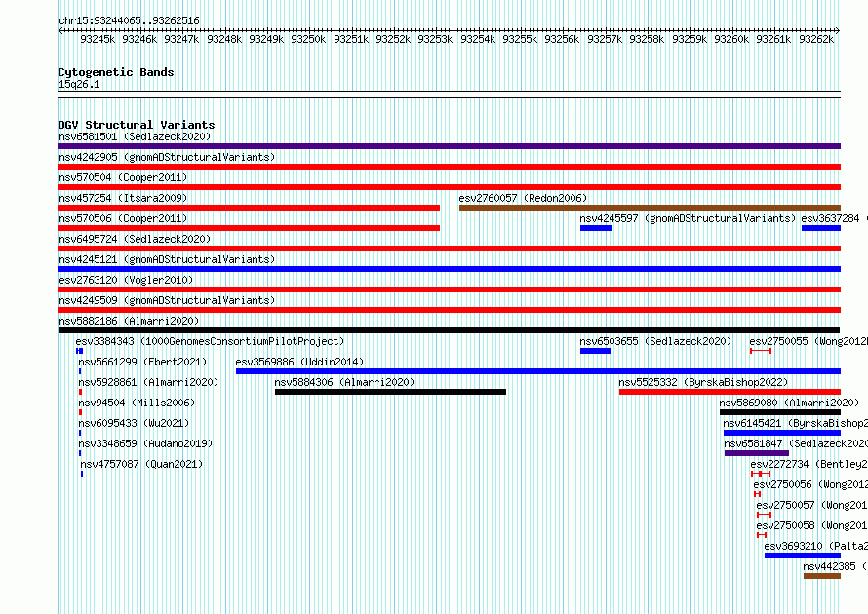The image size is (868, 614).
Task: Select the red nsv570506 (Cooper2011) bar
Action: click(x=249, y=228)
